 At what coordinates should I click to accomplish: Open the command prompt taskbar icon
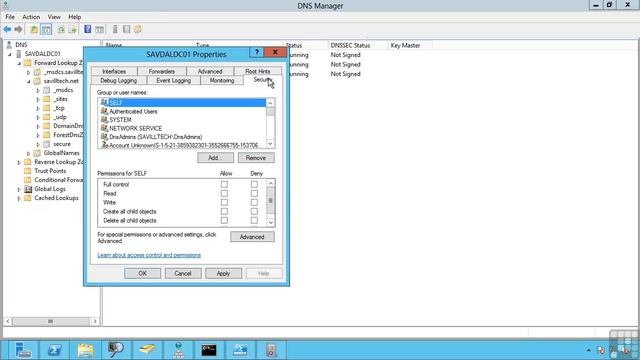[209, 350]
